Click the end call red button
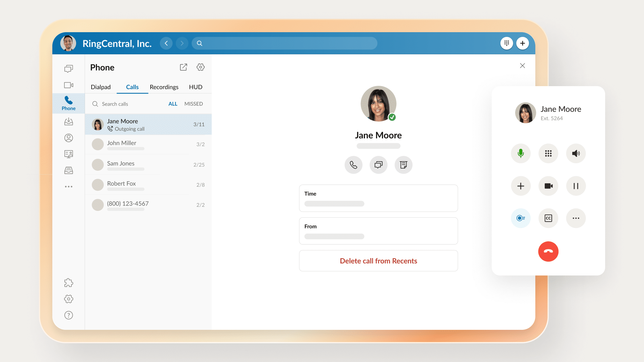 [x=548, y=251]
